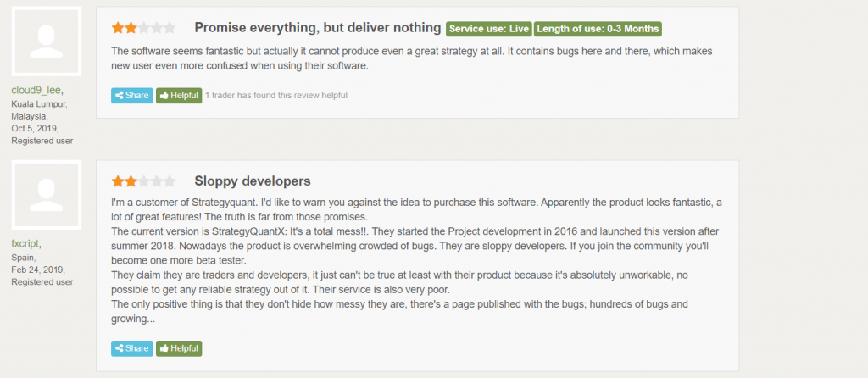Click fifth gray star in cloud9_lee's rating
868x378 pixels.
point(170,28)
